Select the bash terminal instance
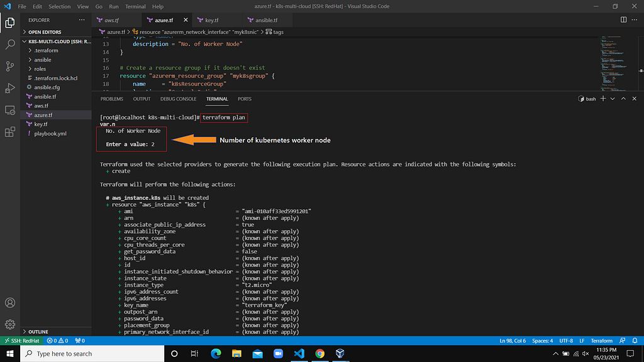Image resolution: width=644 pixels, height=362 pixels. [587, 99]
